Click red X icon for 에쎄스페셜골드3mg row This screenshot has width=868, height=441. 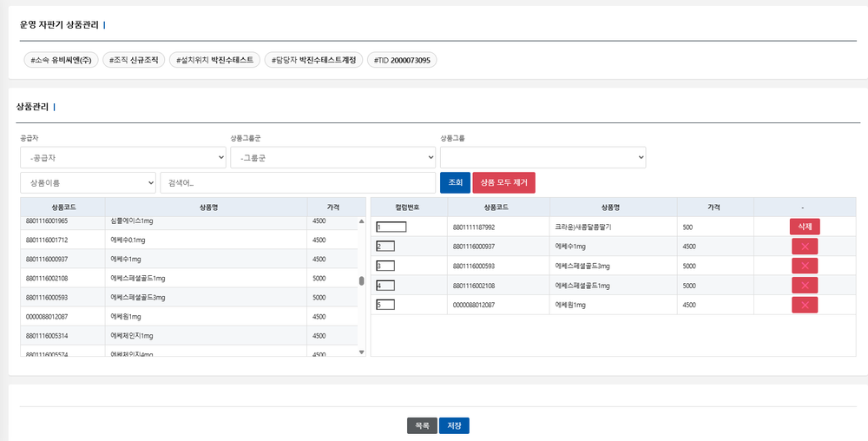click(804, 266)
